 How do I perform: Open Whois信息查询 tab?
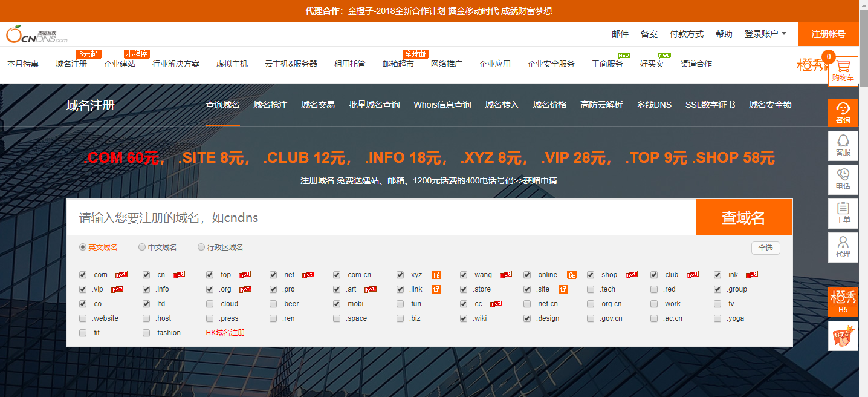pyautogui.click(x=442, y=105)
